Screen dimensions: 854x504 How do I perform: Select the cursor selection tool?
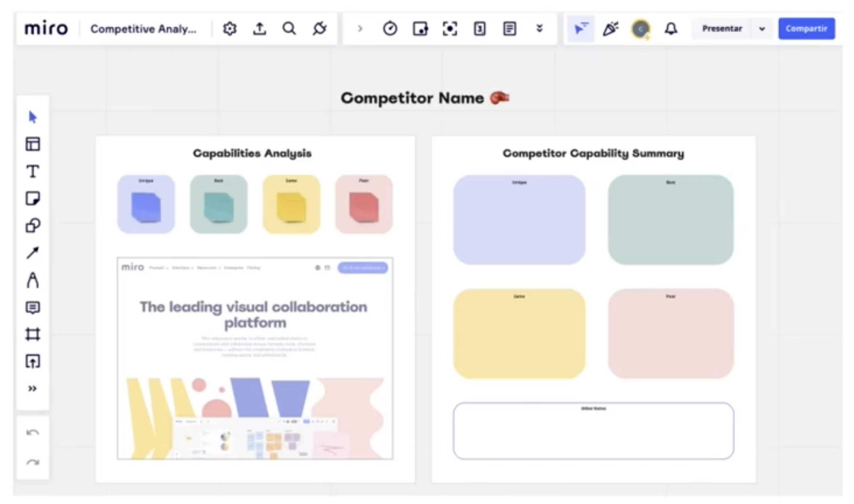(x=33, y=117)
